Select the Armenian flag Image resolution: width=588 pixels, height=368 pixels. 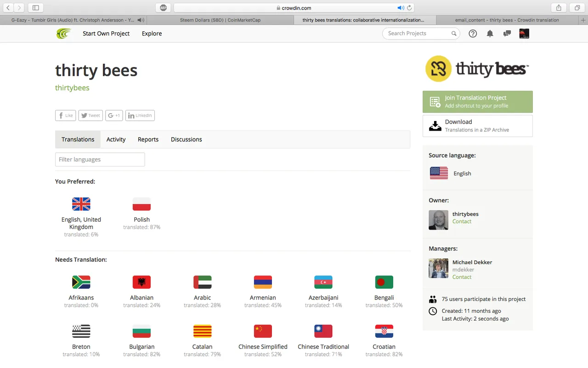pos(263,282)
